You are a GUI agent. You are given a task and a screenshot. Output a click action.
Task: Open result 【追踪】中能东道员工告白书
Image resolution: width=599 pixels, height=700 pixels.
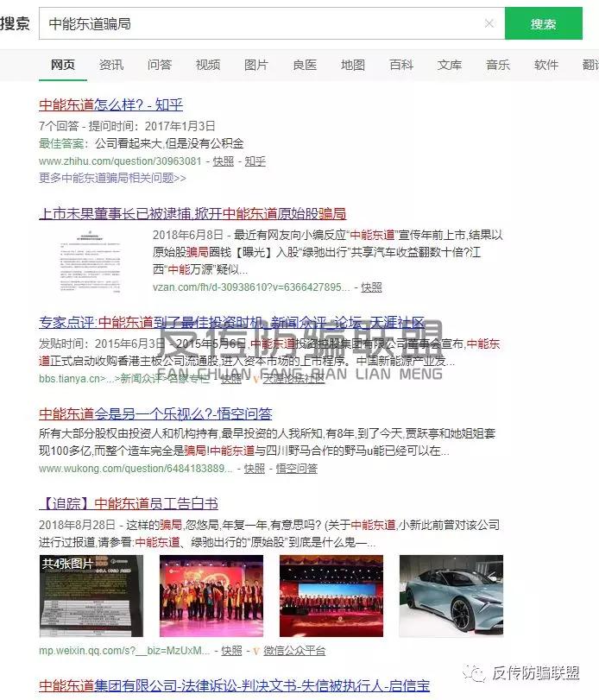(x=129, y=504)
